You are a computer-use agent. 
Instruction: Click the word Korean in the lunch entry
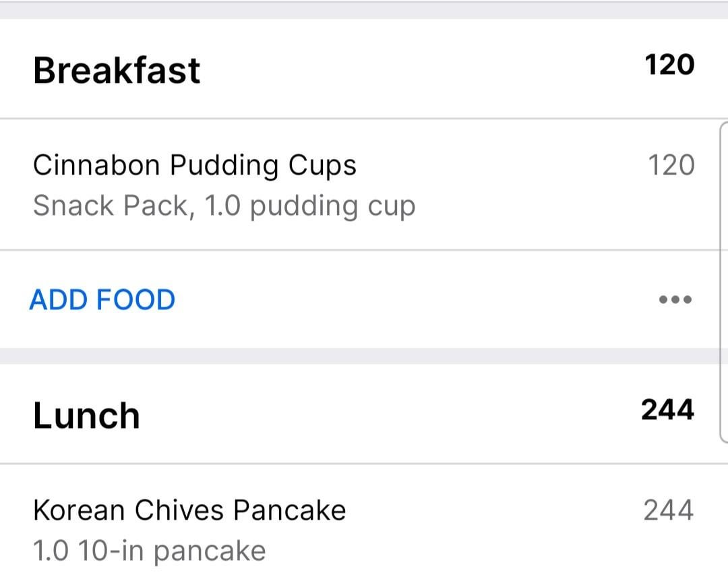click(80, 510)
